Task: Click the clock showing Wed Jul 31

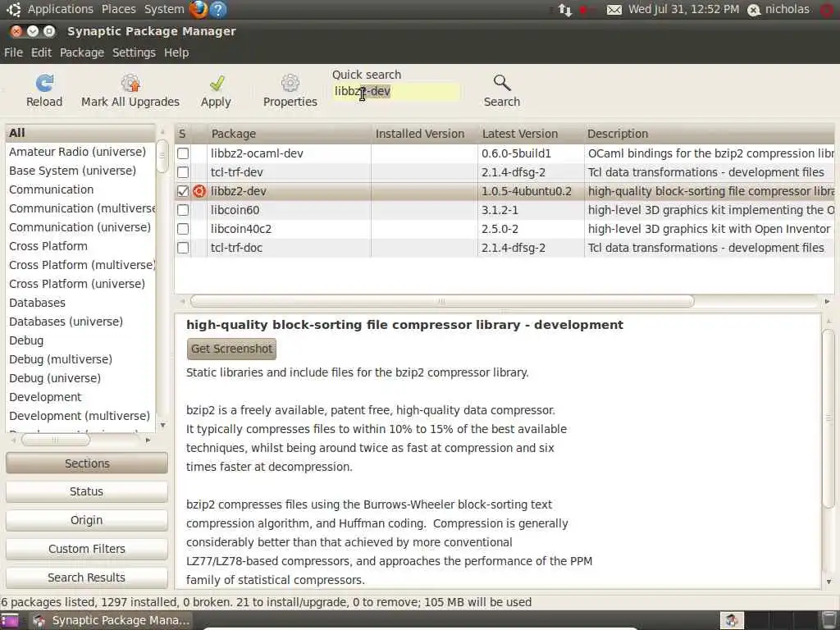Action: coord(683,9)
